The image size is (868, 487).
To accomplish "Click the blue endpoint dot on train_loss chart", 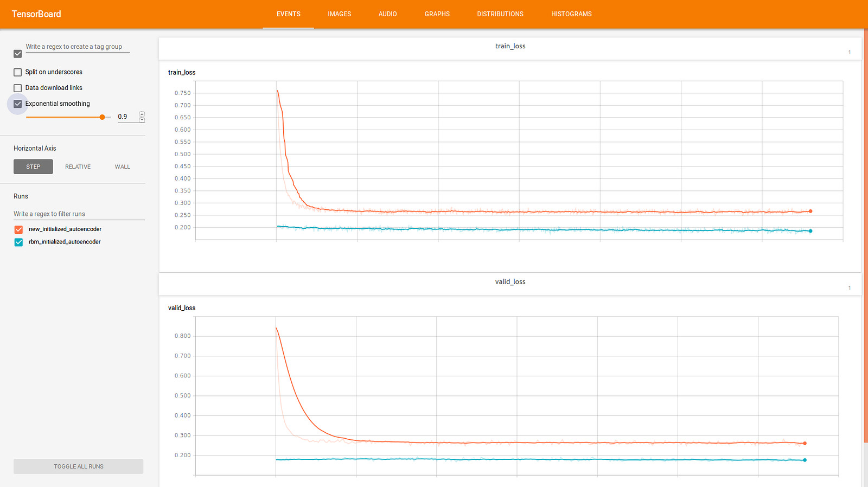I will pos(810,231).
